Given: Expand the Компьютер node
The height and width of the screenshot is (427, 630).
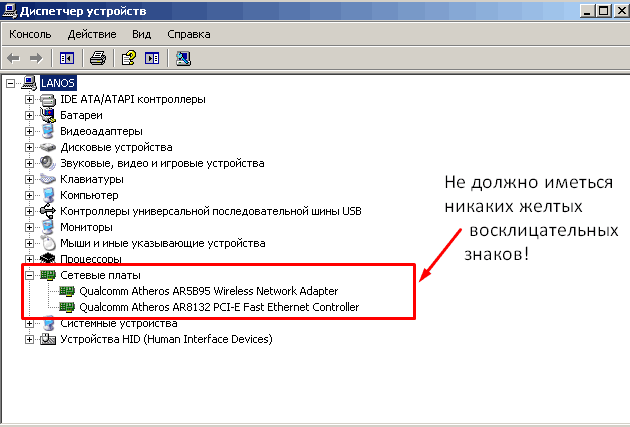Looking at the screenshot, I should [x=29, y=195].
